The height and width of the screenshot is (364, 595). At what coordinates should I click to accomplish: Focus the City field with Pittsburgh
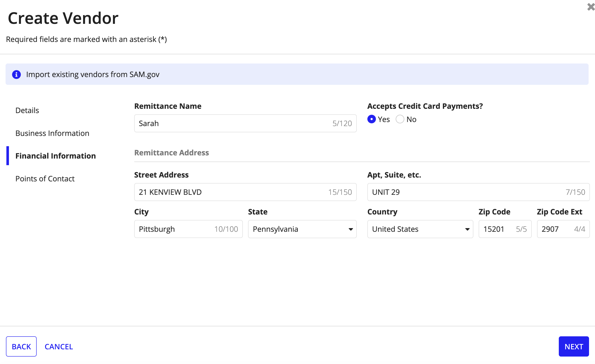pyautogui.click(x=188, y=229)
